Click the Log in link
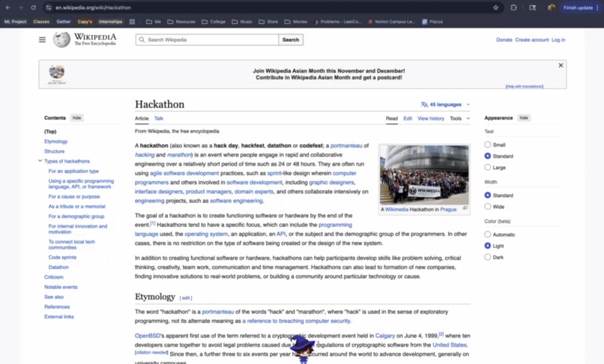604x364 pixels. pyautogui.click(x=558, y=40)
